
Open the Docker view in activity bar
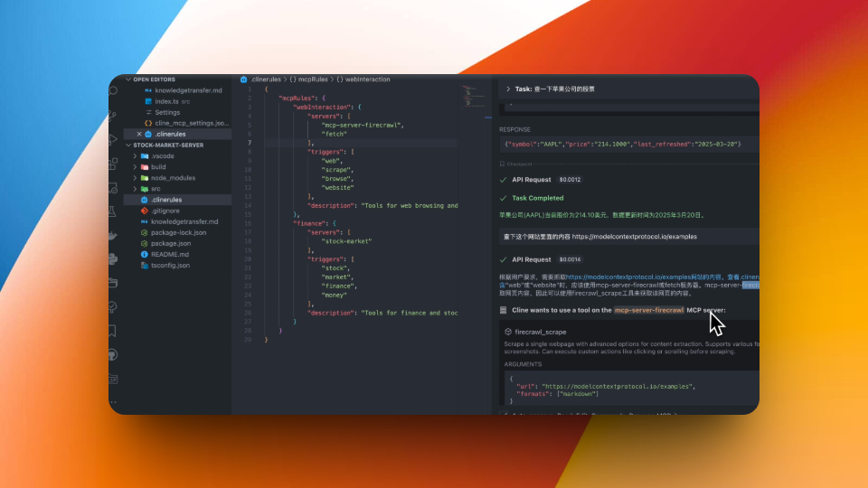(114, 235)
